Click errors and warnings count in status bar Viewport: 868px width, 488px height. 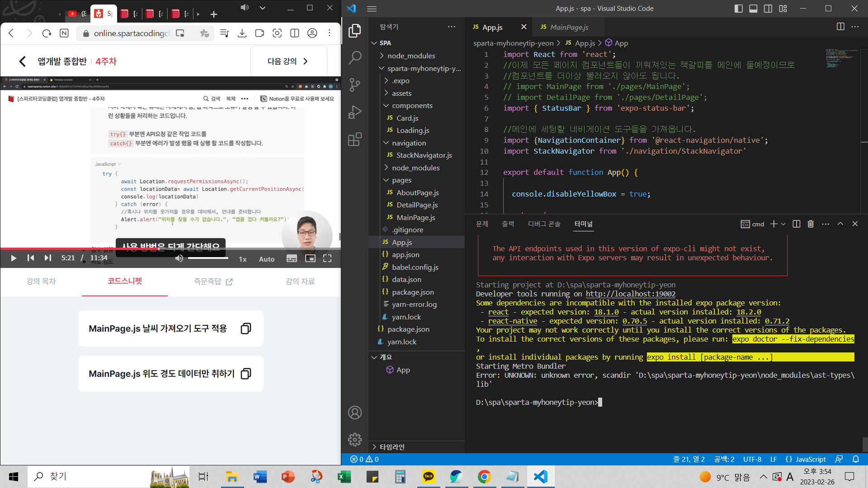[364, 459]
